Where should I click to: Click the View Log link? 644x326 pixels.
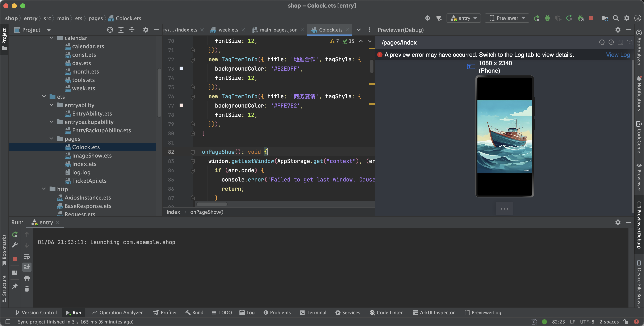click(618, 55)
